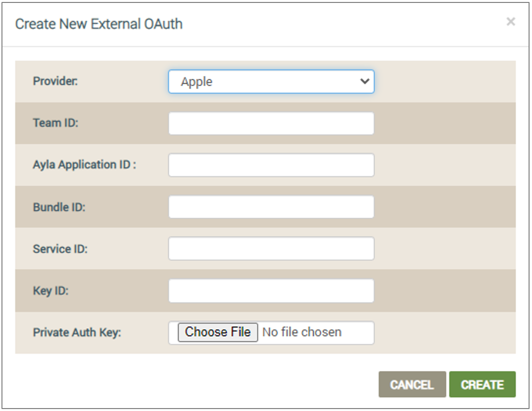Cancel the new OAuth creation
The height and width of the screenshot is (411, 532).
pyautogui.click(x=412, y=385)
